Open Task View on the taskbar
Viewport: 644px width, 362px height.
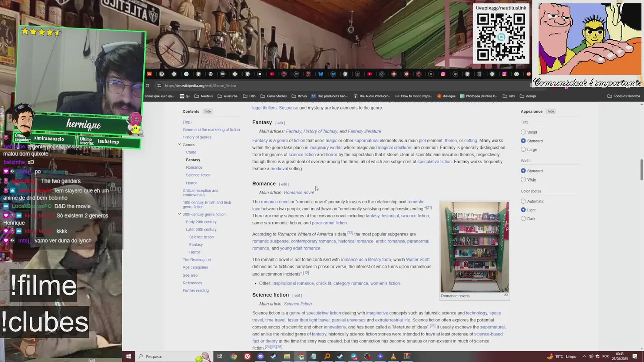point(219,356)
